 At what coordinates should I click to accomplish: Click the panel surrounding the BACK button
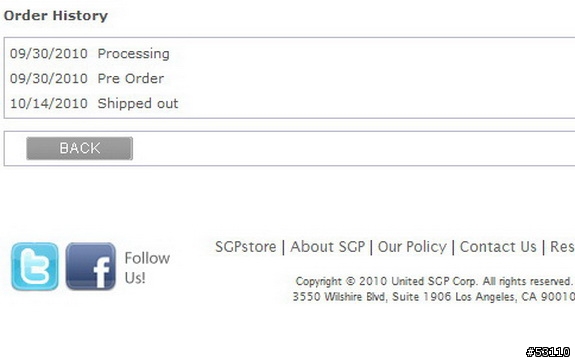(x=289, y=148)
